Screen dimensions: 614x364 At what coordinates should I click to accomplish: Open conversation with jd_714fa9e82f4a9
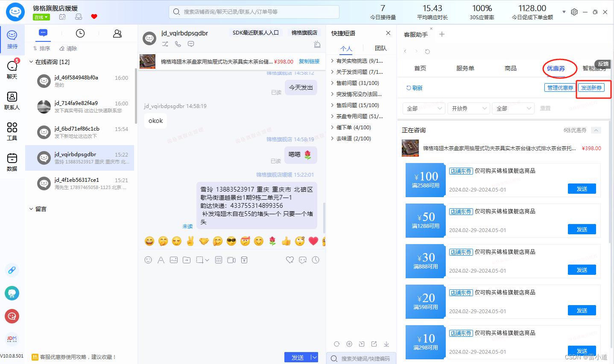tap(80, 107)
